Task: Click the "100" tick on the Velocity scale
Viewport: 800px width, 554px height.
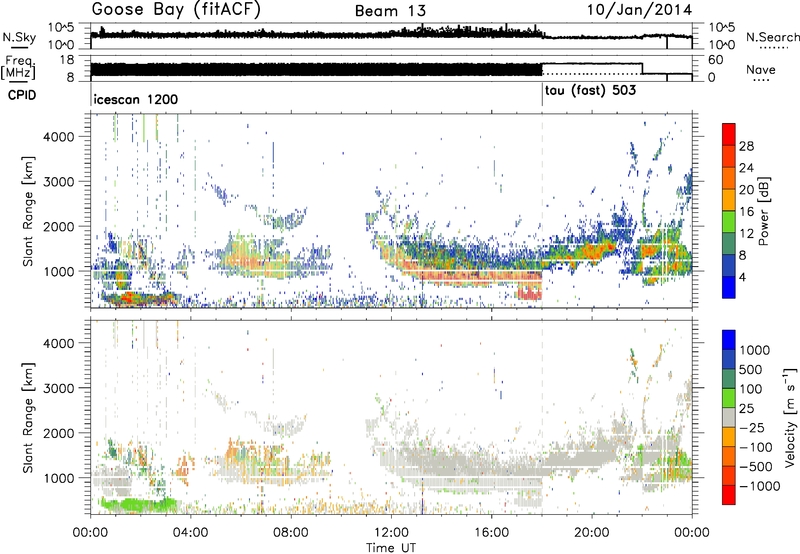Action: tap(750, 389)
